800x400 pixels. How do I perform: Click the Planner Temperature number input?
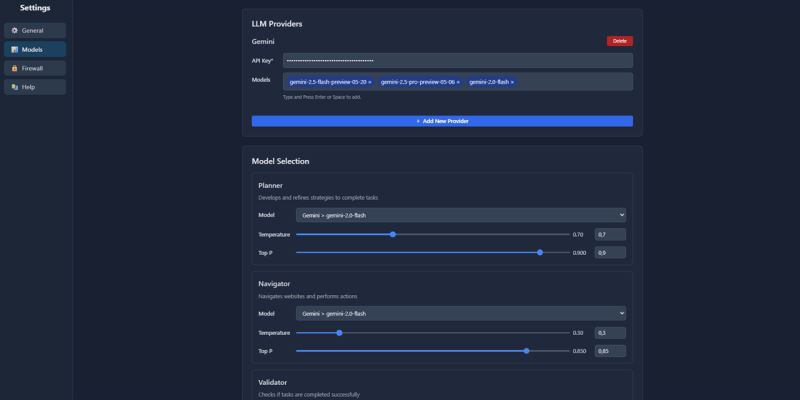click(x=610, y=234)
